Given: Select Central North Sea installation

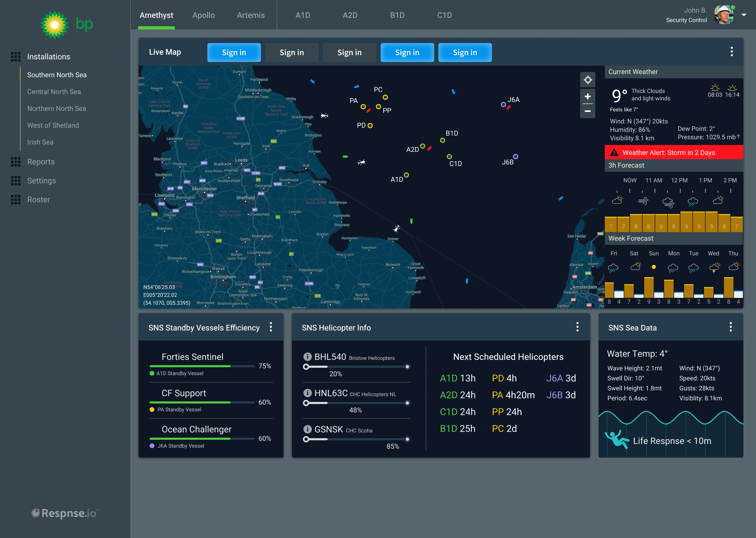Looking at the screenshot, I should [x=54, y=92].
